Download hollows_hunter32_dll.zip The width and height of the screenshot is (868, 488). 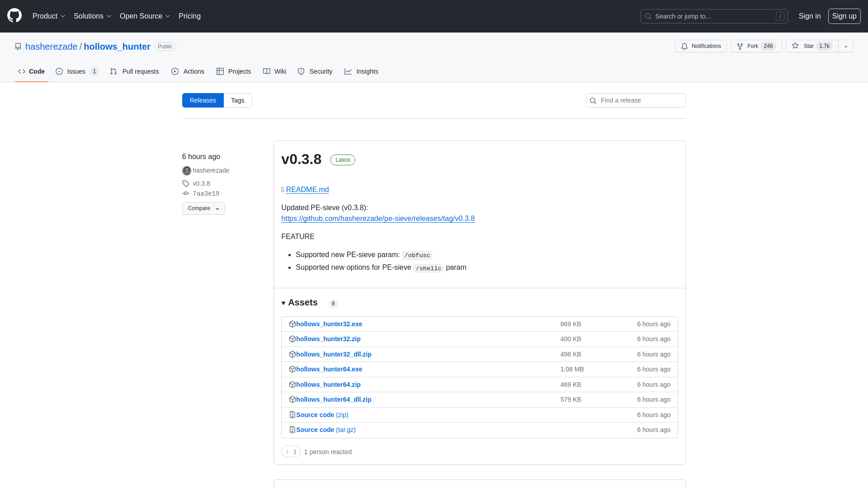334,354
